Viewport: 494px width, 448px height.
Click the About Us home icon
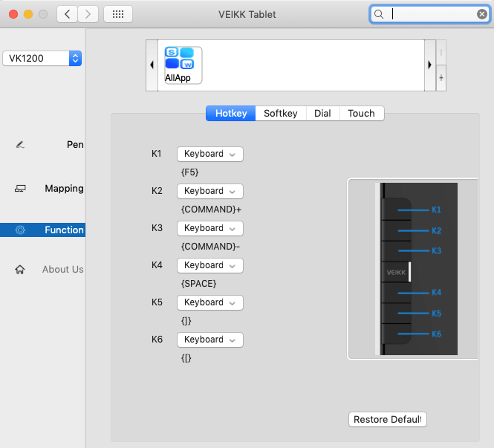pyautogui.click(x=20, y=270)
